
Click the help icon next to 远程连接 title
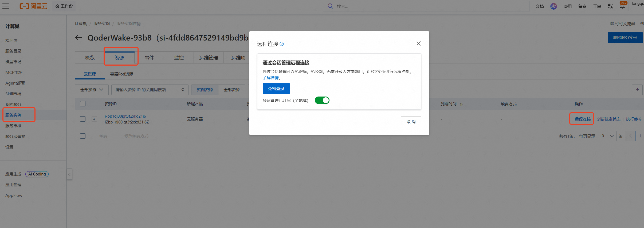pyautogui.click(x=282, y=44)
